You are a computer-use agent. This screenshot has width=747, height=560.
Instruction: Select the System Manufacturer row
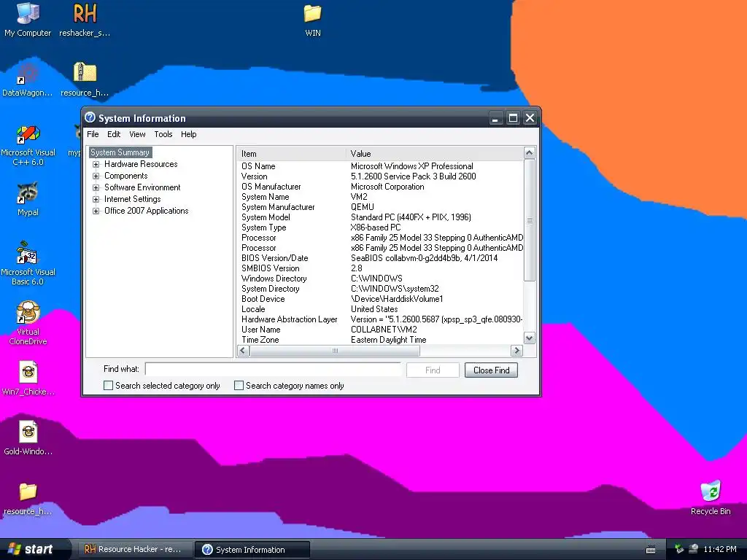click(380, 207)
